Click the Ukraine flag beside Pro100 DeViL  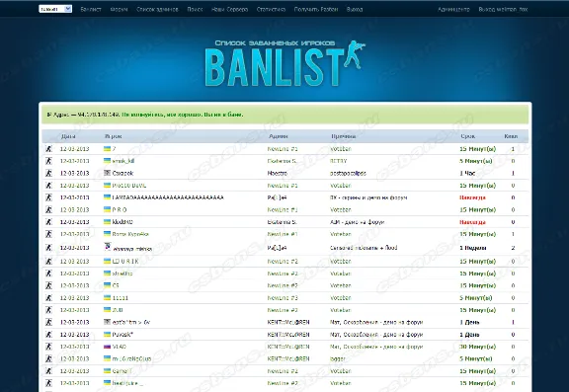[107, 185]
